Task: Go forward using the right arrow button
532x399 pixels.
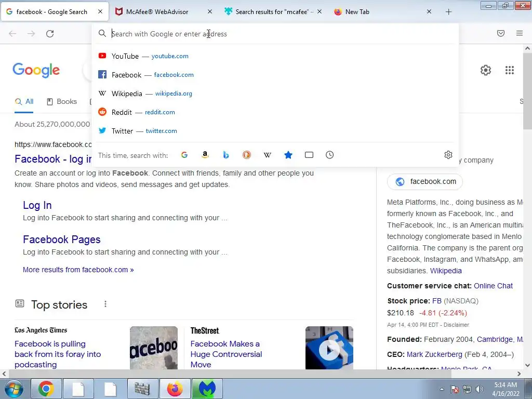Action: pyautogui.click(x=31, y=34)
